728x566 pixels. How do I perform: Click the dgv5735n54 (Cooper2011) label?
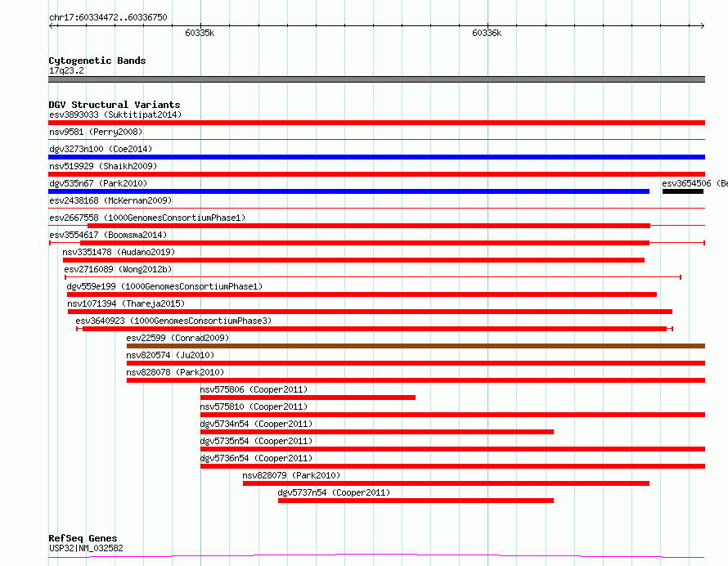(x=256, y=441)
